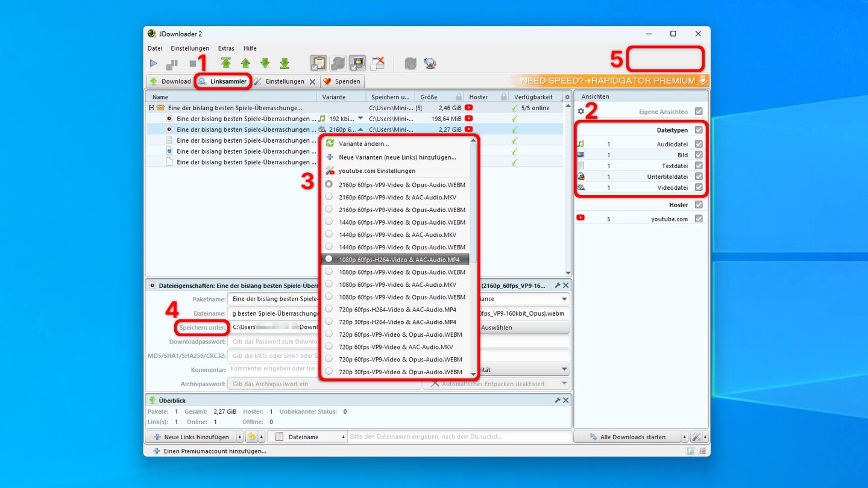Select 1080p 60fps H264 AAC MP4 variant
Image resolution: width=868 pixels, height=488 pixels.
[x=398, y=260]
